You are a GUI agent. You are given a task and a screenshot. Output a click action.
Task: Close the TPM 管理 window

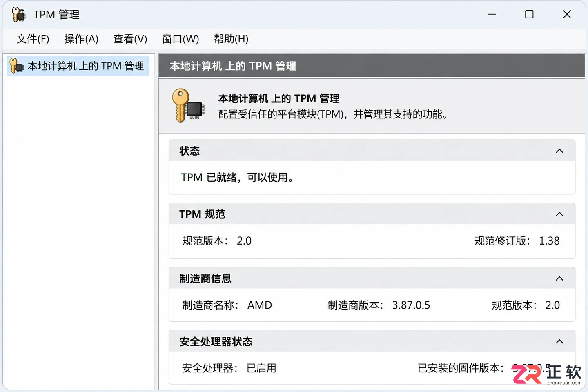point(567,15)
